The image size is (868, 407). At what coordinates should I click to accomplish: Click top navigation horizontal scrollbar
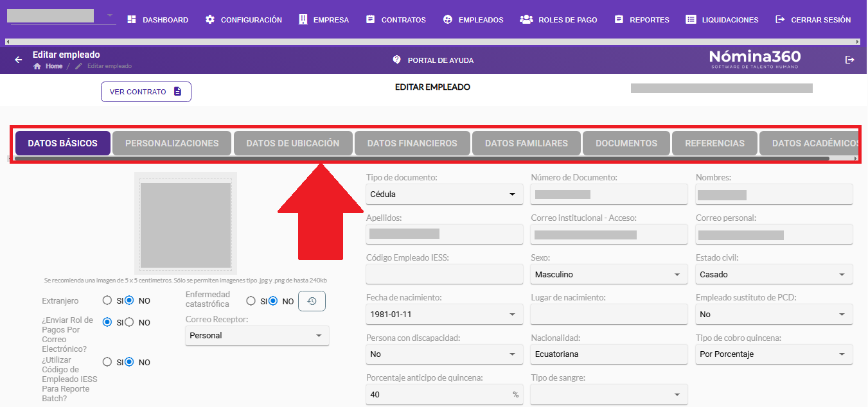433,41
